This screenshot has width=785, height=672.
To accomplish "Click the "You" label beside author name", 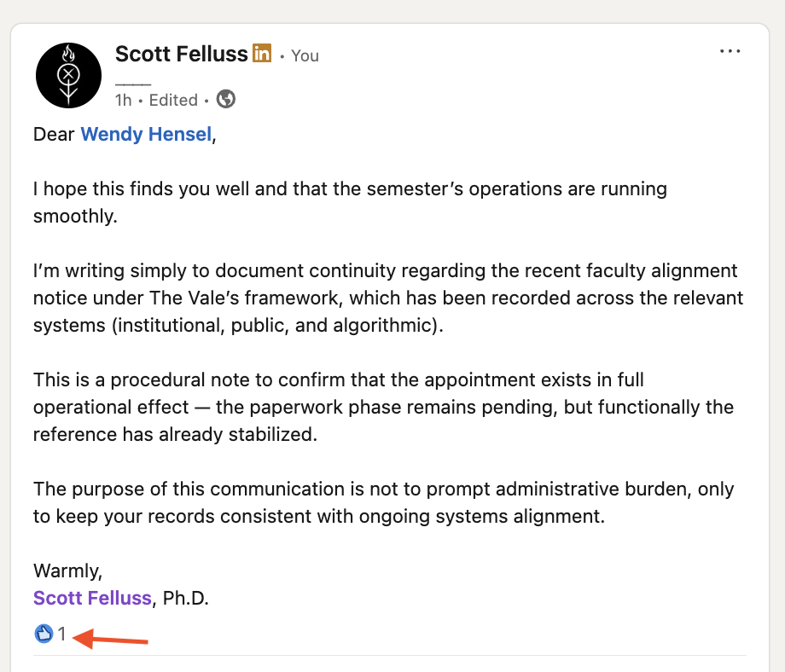I will 305,55.
